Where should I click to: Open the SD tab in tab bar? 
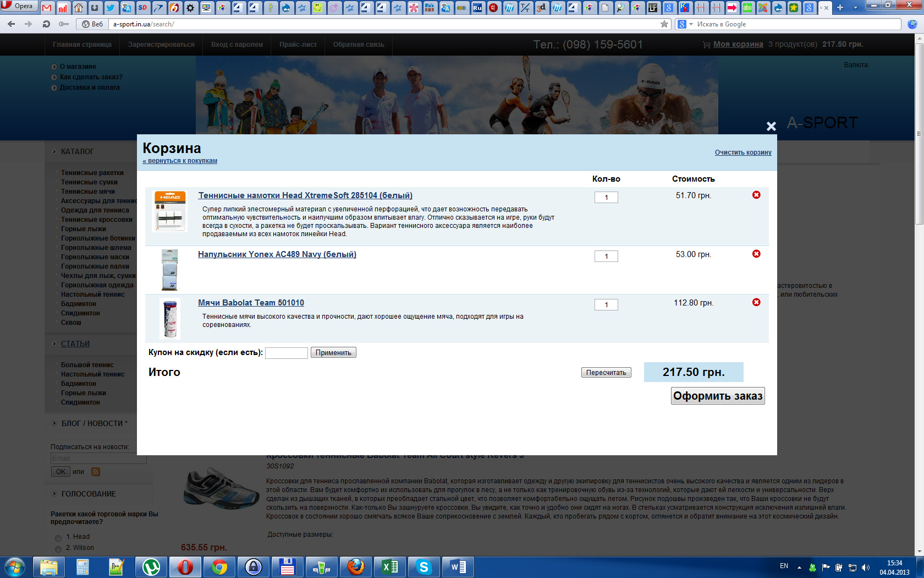tap(142, 8)
